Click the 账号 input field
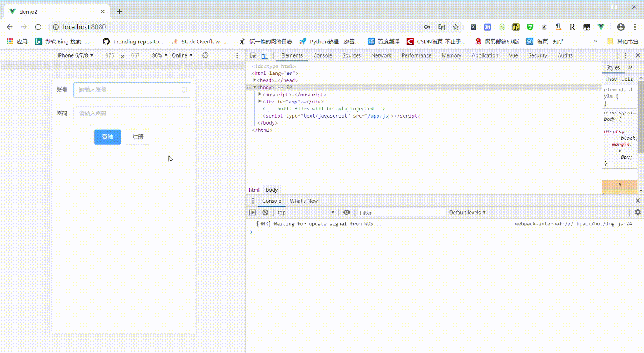This screenshot has width=644, height=353. [x=132, y=90]
